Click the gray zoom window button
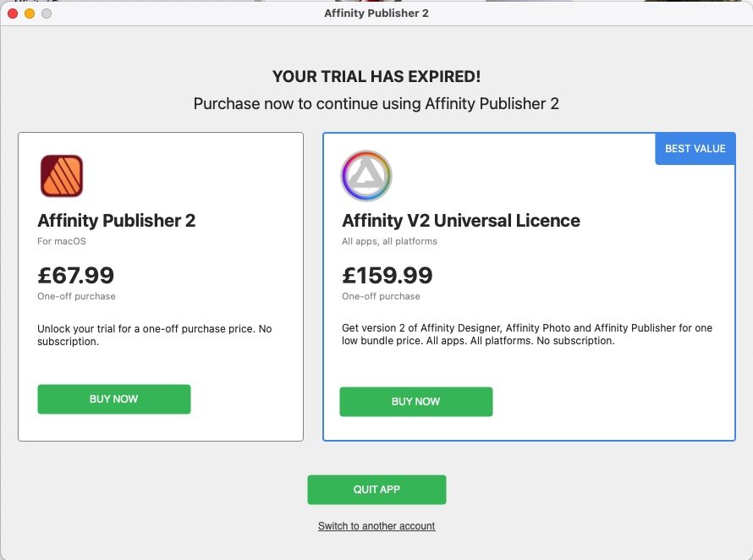The image size is (753, 560). click(x=46, y=14)
